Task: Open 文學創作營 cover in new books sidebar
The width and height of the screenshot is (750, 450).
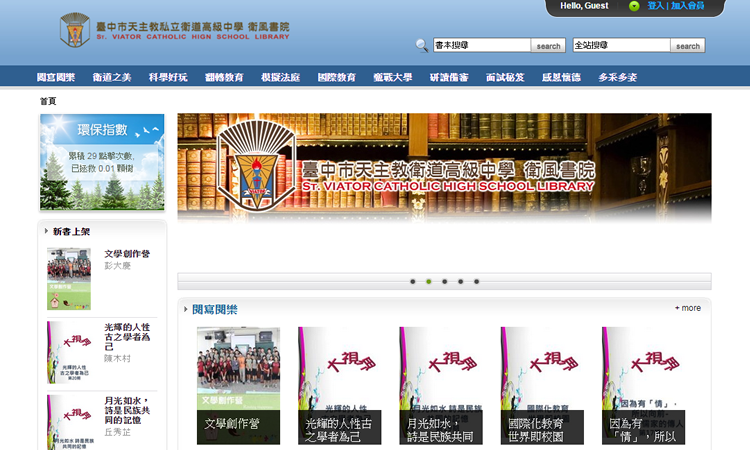Action: click(x=69, y=279)
